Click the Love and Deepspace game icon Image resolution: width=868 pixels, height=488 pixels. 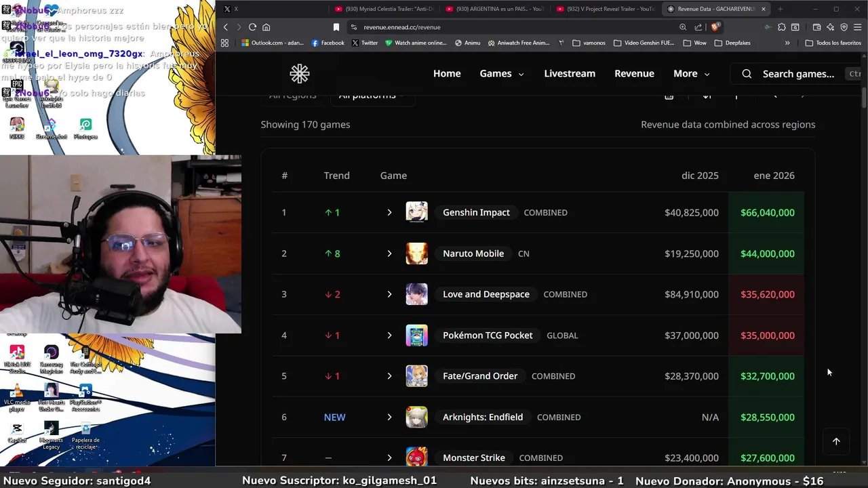[416, 294]
